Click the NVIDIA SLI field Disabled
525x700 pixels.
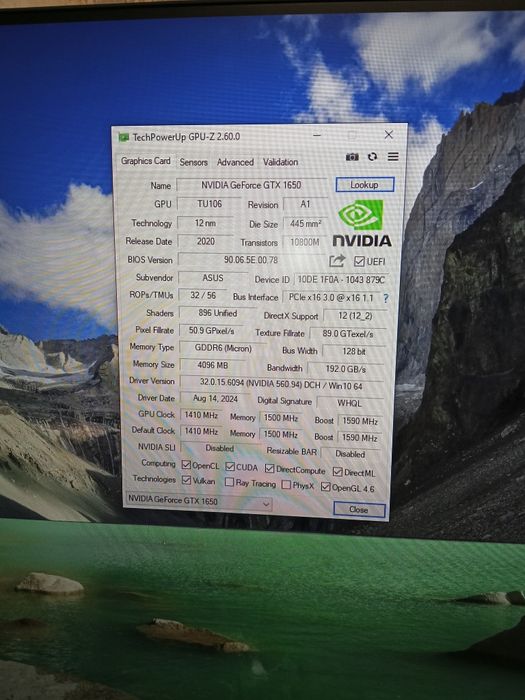(220, 448)
